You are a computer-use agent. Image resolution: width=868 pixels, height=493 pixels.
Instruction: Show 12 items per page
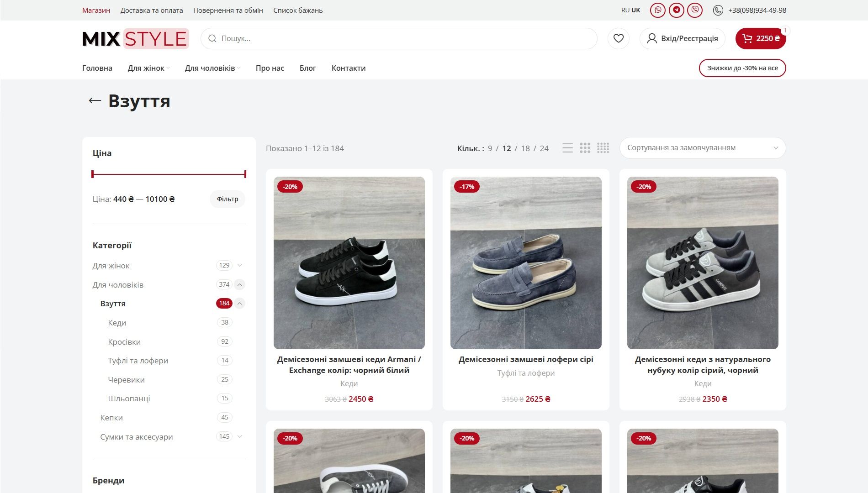coord(507,148)
